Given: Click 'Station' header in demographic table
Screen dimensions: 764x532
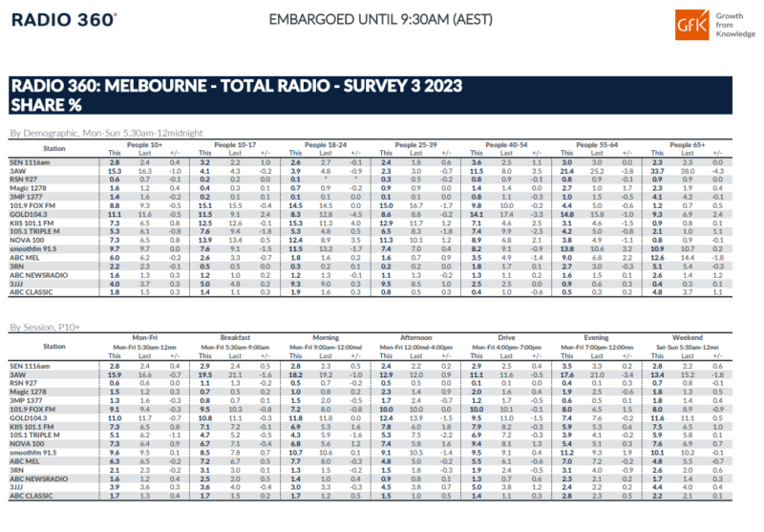Looking at the screenshot, I should [x=54, y=149].
